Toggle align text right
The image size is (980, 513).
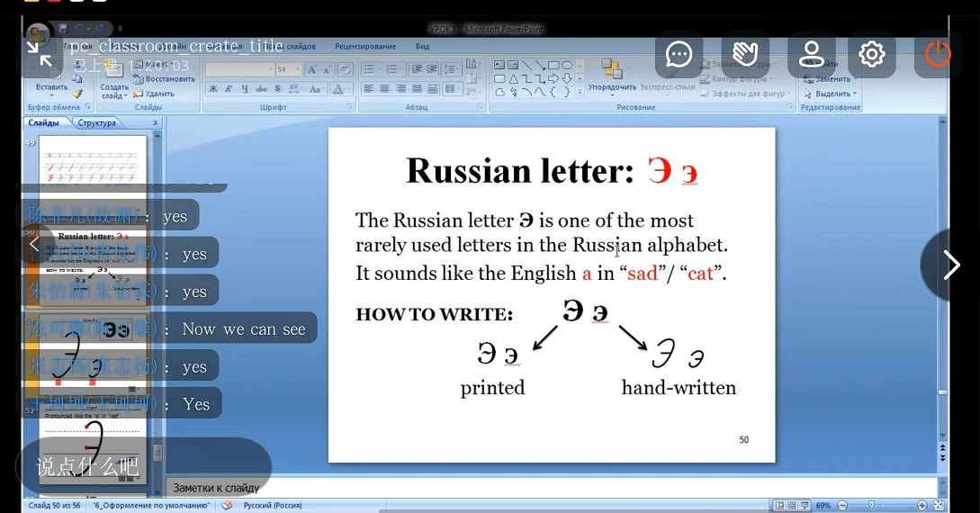point(400,89)
